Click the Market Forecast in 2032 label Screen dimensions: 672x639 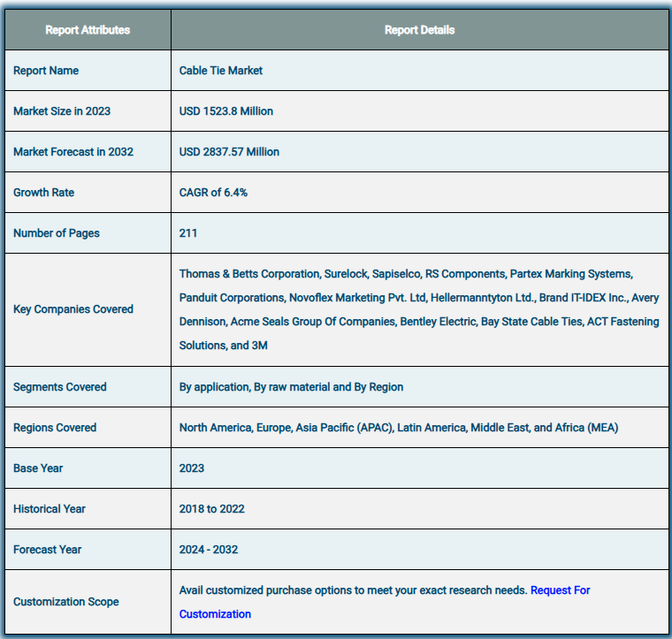click(73, 152)
